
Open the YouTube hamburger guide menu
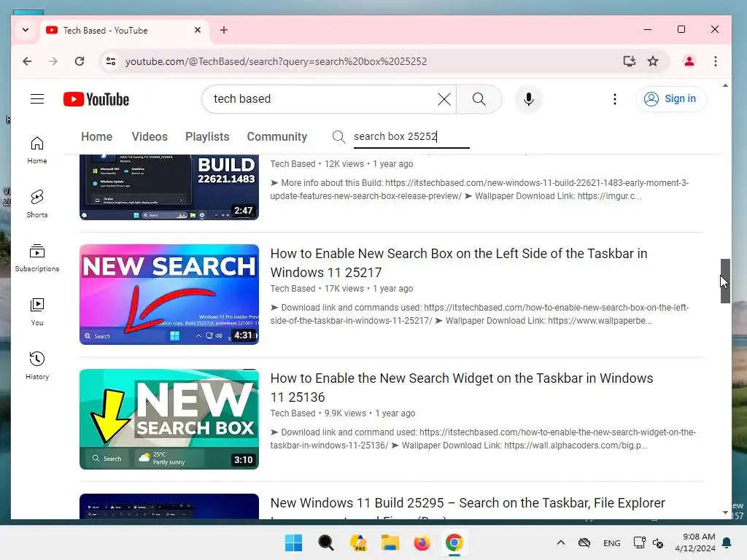[37, 99]
